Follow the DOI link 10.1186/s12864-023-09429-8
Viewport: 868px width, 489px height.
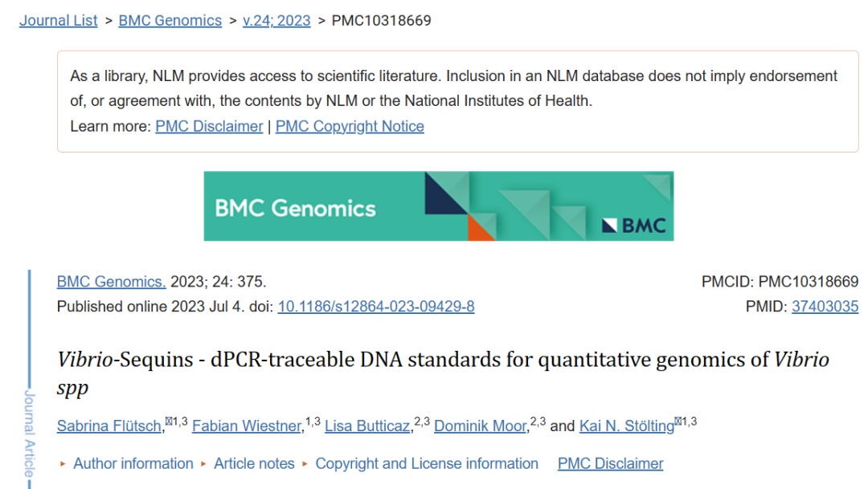click(376, 306)
